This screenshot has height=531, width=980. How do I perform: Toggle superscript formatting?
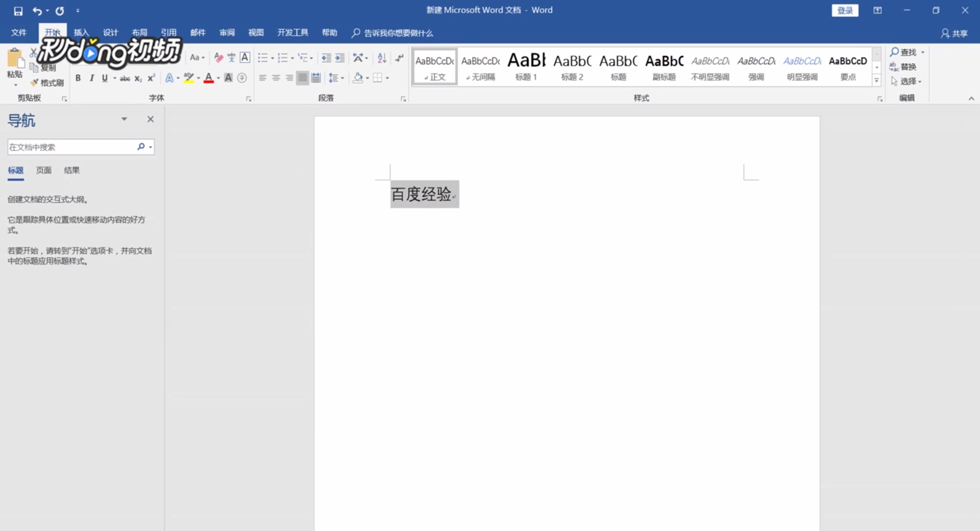pos(151,78)
